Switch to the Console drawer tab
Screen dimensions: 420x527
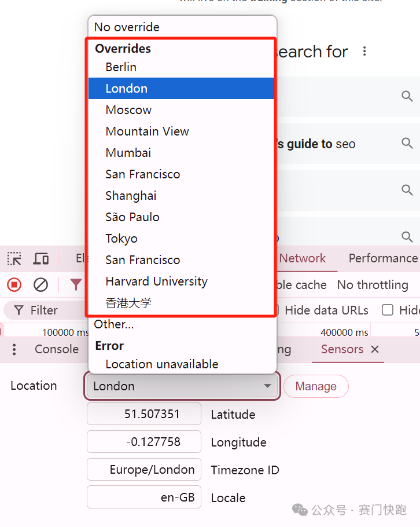[x=57, y=349]
